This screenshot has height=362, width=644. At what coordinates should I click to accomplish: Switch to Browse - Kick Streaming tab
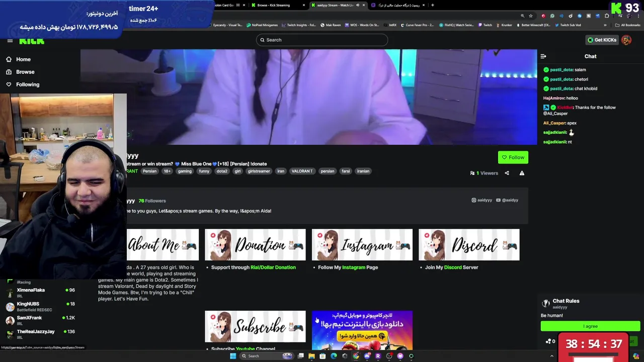tap(278, 5)
